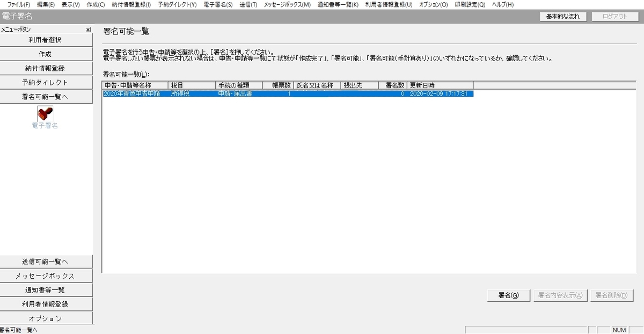644x334 pixels.
Task: Click the NUM indicator in status bar
Action: (x=620, y=330)
